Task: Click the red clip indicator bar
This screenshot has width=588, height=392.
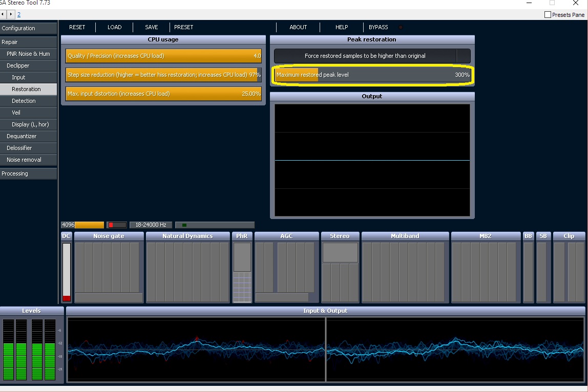Action: tap(117, 225)
